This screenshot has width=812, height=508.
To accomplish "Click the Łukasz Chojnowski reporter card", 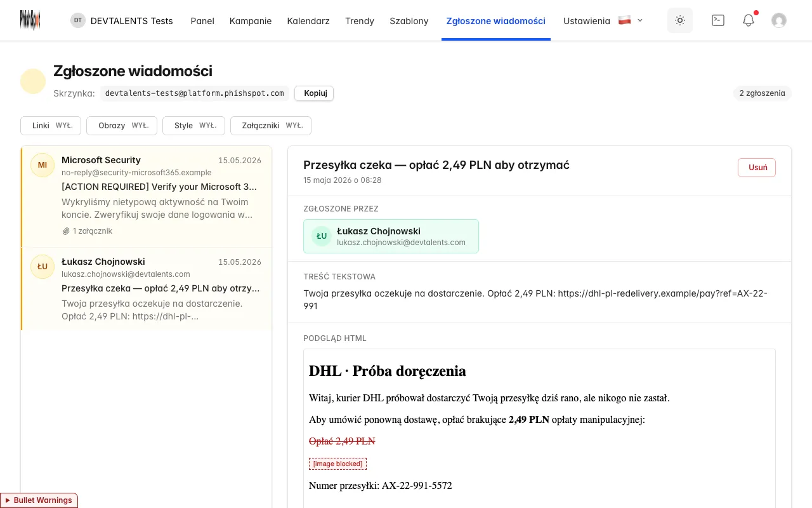I will point(391,236).
